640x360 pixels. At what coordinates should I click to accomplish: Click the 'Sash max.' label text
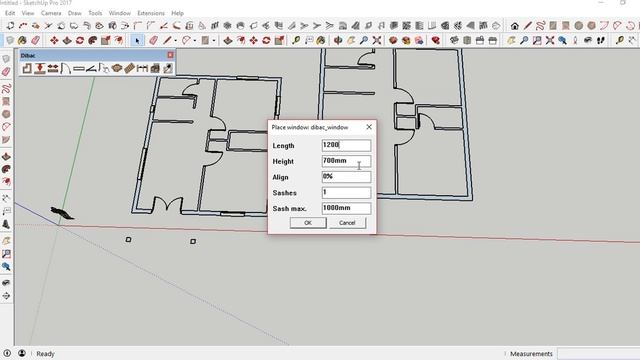pos(289,209)
